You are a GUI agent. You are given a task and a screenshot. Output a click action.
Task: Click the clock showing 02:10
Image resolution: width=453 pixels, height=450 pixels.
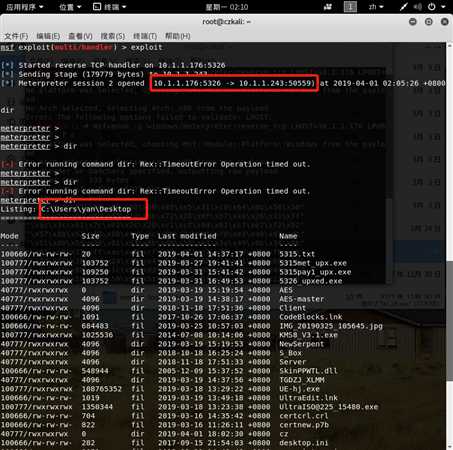pyautogui.click(x=227, y=7)
